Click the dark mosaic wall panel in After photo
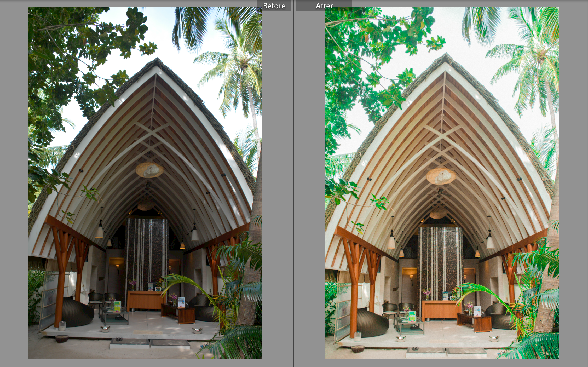The width and height of the screenshot is (588, 367). 440,259
